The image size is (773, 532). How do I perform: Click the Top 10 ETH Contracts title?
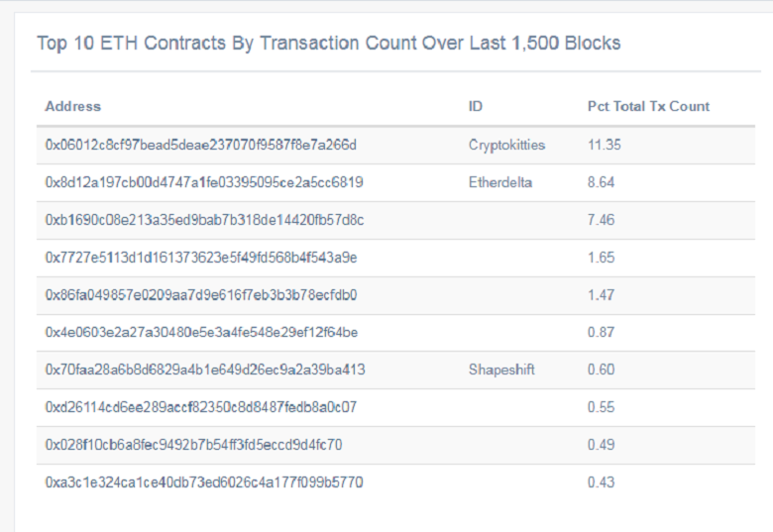click(x=329, y=44)
